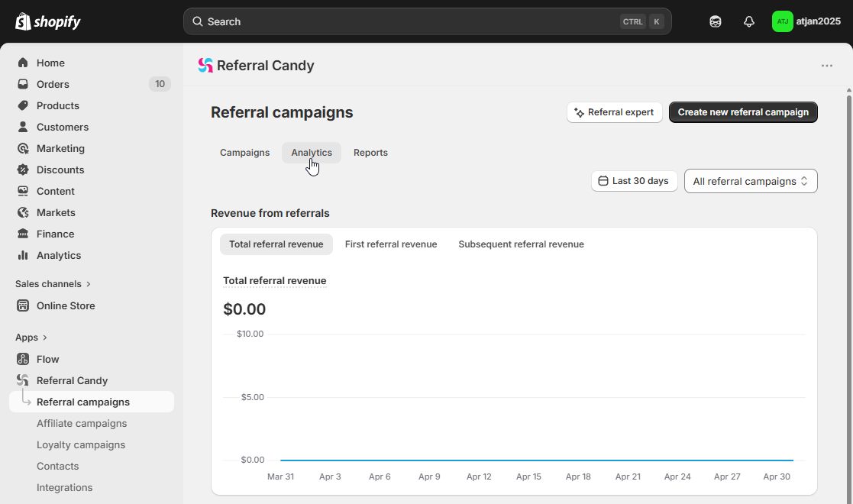Click the calendar icon in date picker
853x504 pixels.
(603, 181)
